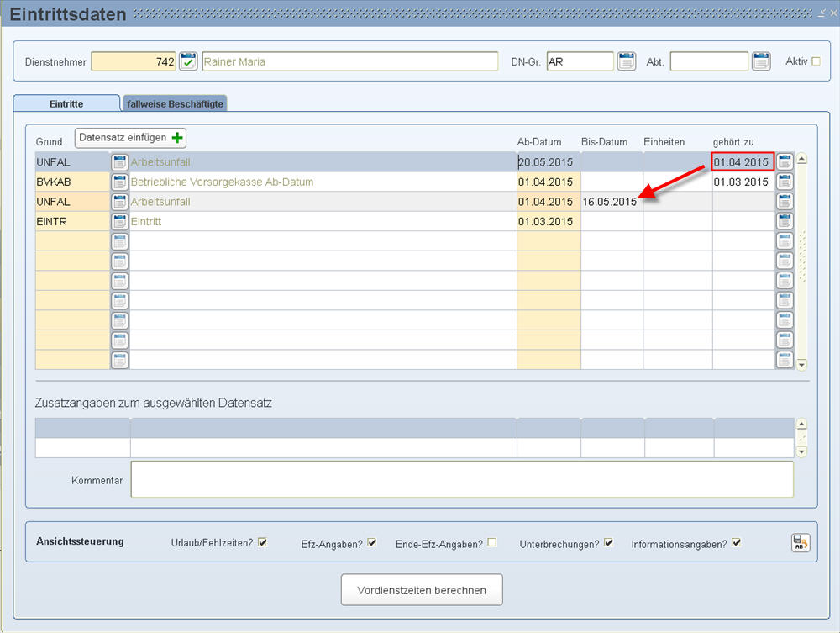Image resolution: width=840 pixels, height=633 pixels.
Task: Open Grund lookup icon for second UNFAL row (16.05.2015)
Action: 119,202
